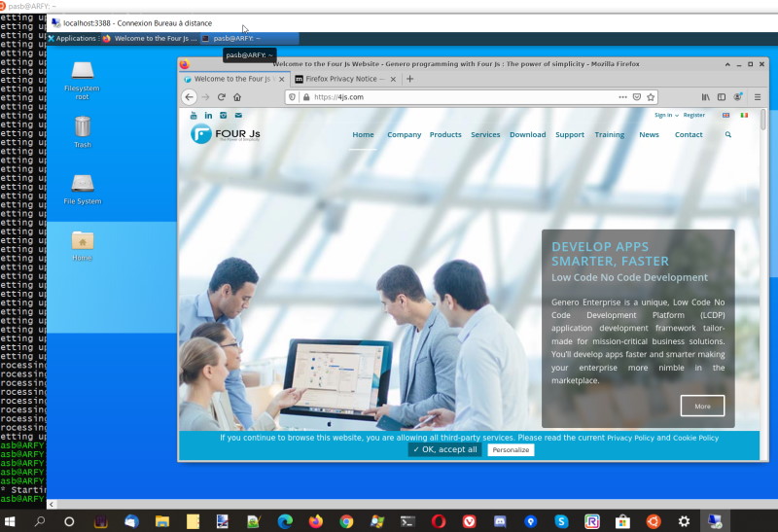Open Firefox hamburger menu
Image resolution: width=778 pixels, height=532 pixels.
click(x=758, y=97)
